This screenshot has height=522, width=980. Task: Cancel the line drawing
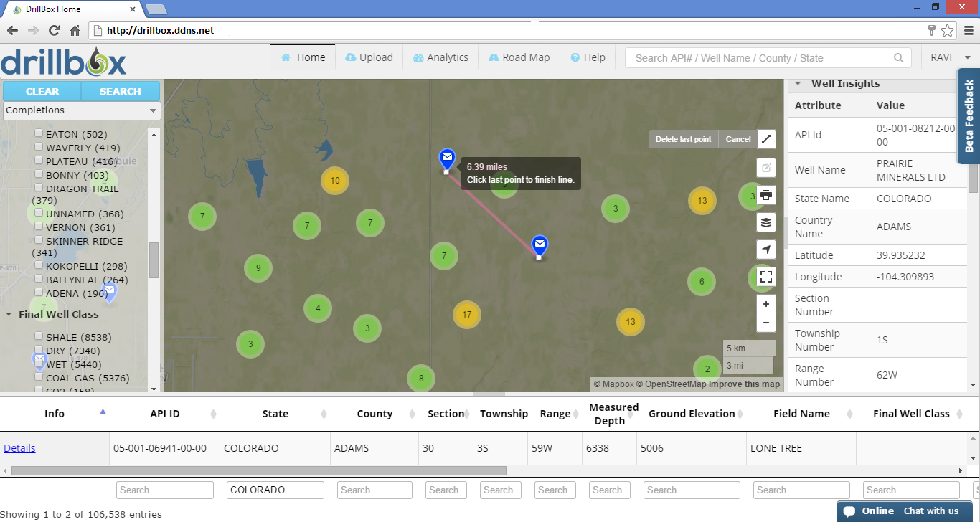pos(738,139)
